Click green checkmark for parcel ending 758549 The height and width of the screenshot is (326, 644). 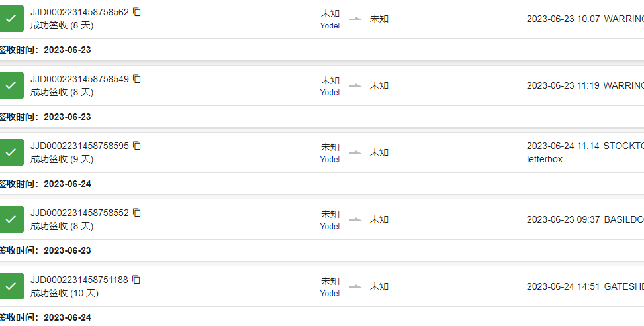pos(11,85)
